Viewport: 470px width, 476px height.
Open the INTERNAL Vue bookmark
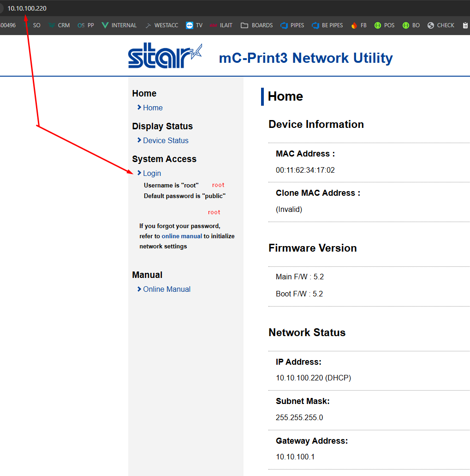click(119, 25)
